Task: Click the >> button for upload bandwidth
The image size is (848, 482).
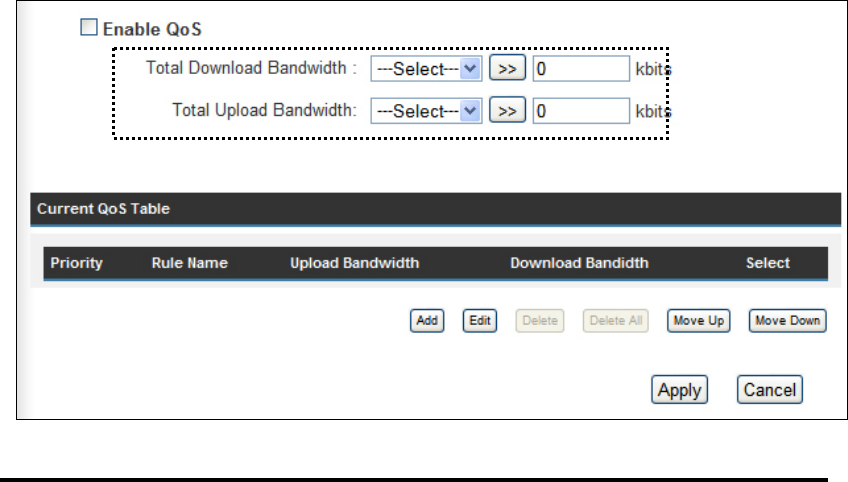Action: (507, 110)
